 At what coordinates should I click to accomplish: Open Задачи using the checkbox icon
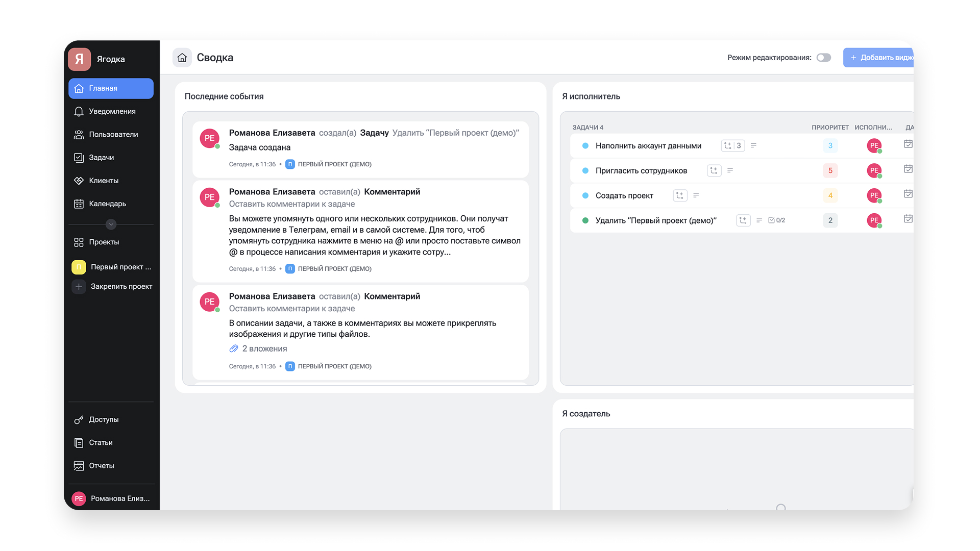click(x=79, y=157)
